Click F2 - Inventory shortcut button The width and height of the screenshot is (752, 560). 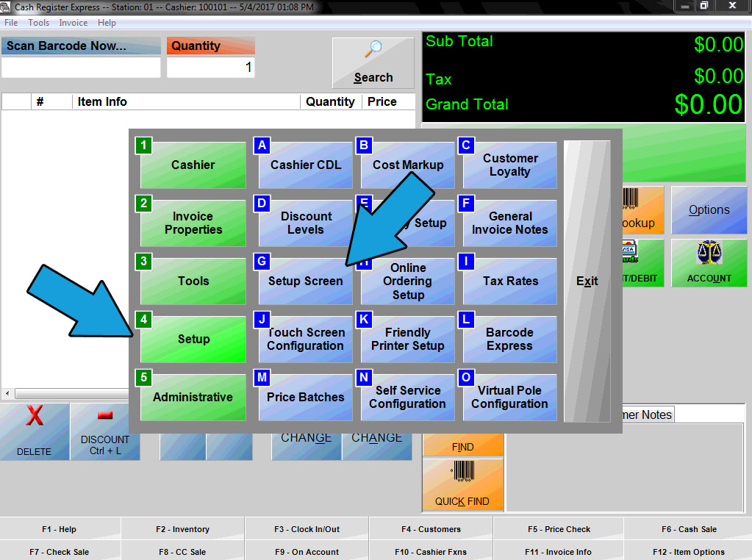[x=183, y=529]
